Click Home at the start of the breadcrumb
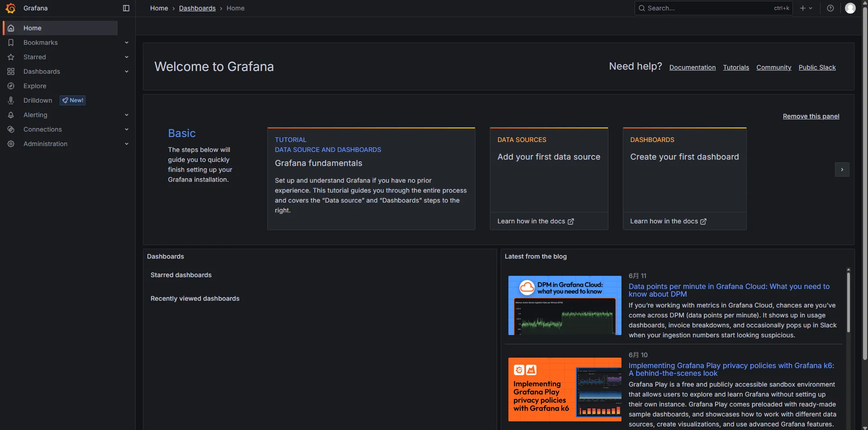Screen dimensions: 868x430 click(159, 8)
